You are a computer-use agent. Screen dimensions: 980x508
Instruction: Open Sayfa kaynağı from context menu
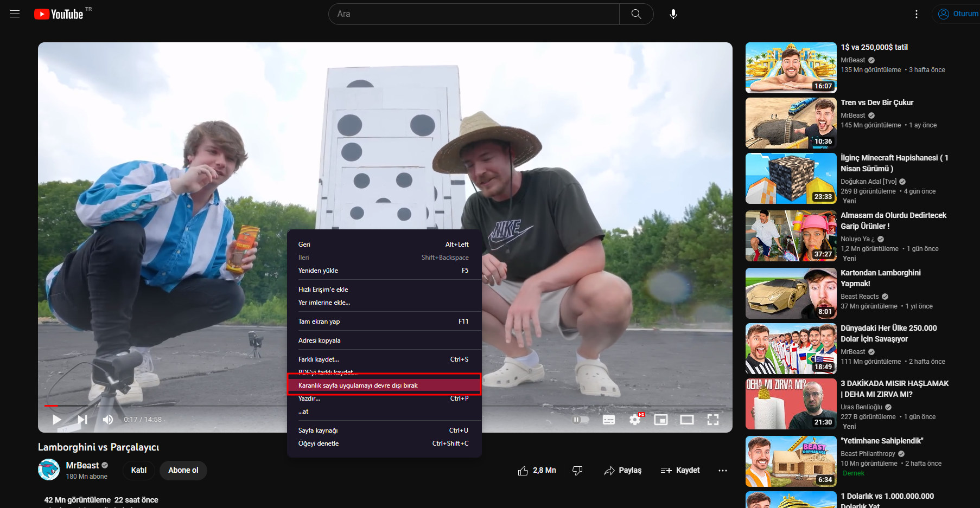(384, 430)
